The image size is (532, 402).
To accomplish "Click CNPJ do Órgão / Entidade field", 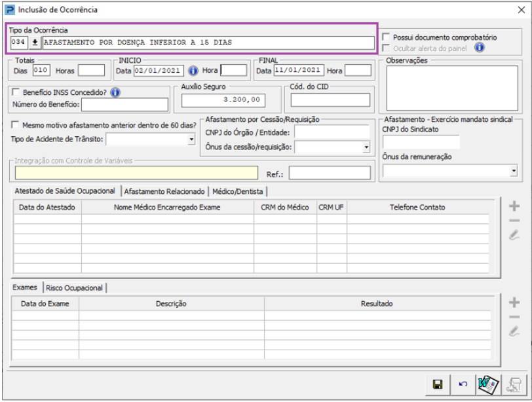I will point(332,132).
